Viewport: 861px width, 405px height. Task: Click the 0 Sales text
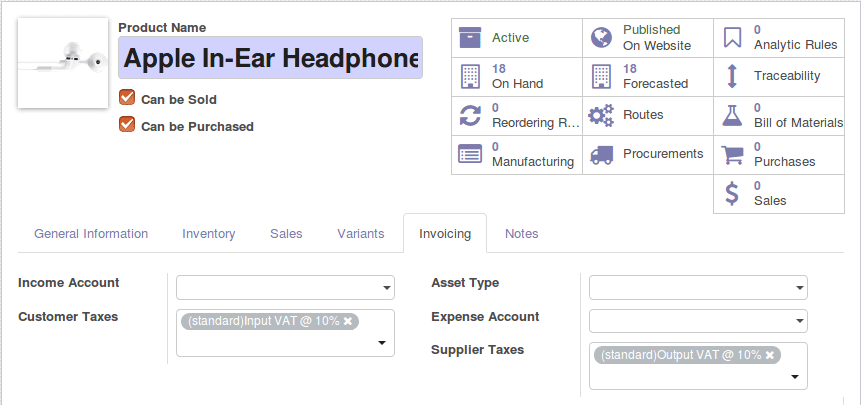tap(770, 193)
